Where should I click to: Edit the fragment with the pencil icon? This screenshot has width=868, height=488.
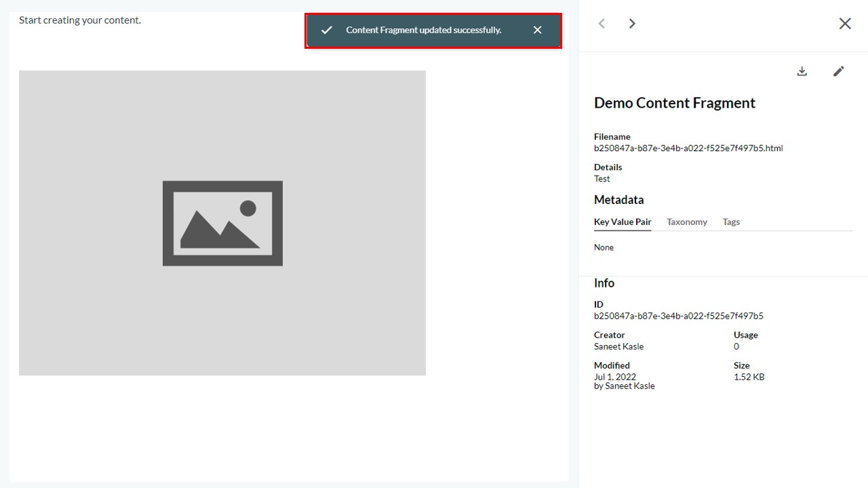839,71
